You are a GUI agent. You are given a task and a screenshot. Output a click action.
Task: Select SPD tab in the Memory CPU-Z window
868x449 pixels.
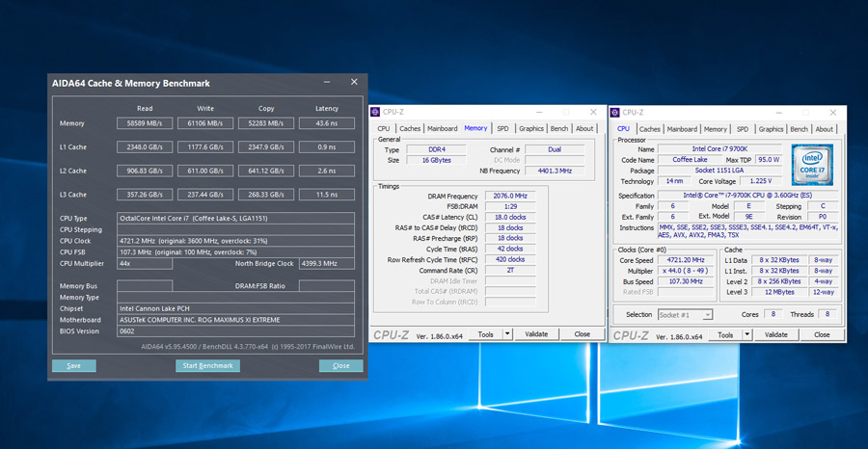point(502,128)
